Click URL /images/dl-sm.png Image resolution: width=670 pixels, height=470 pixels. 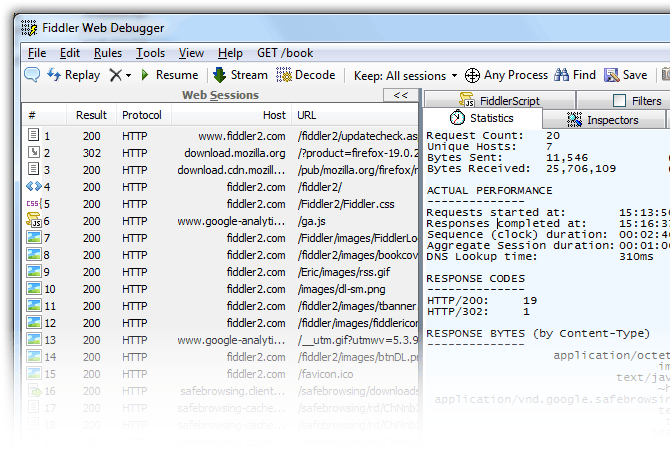341,289
